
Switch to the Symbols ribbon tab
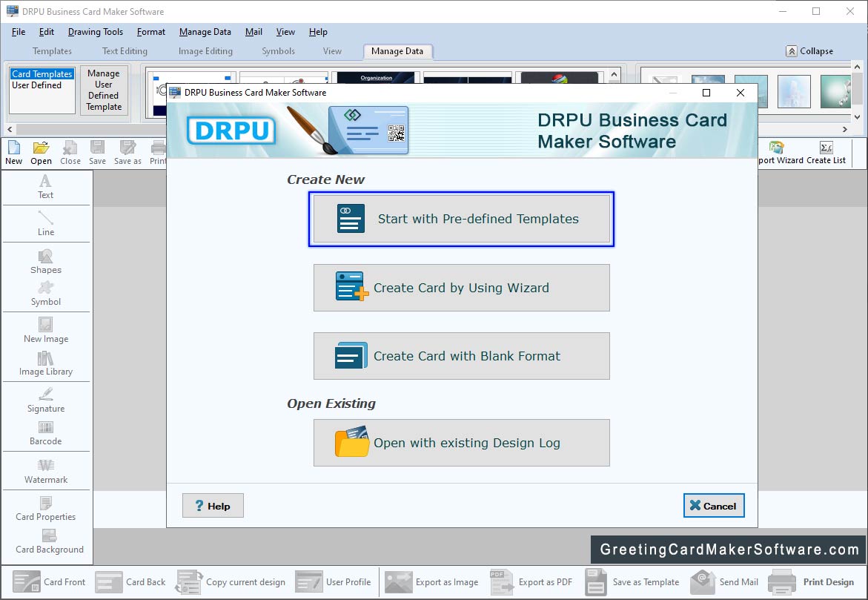click(278, 51)
